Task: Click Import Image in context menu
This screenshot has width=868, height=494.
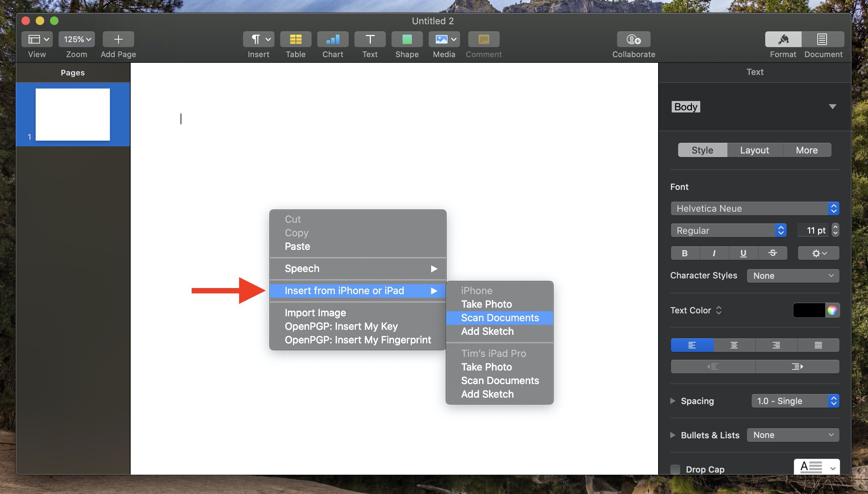Action: click(x=315, y=313)
